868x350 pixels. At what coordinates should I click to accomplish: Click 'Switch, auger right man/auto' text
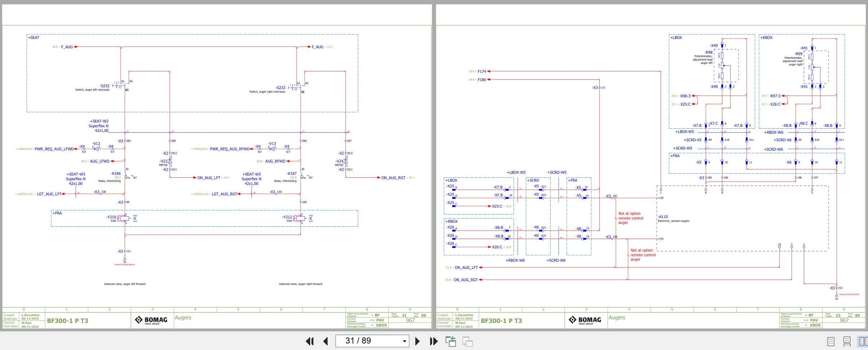[x=267, y=92]
